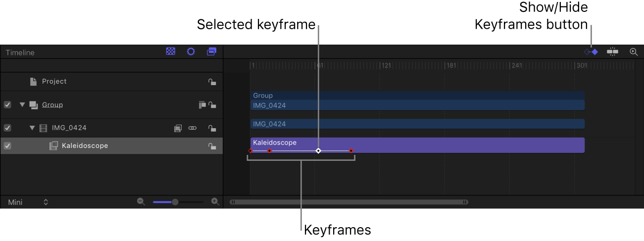Click the Show/Hide Masks checkerboard icon
This screenshot has height=241, width=644.
click(171, 51)
